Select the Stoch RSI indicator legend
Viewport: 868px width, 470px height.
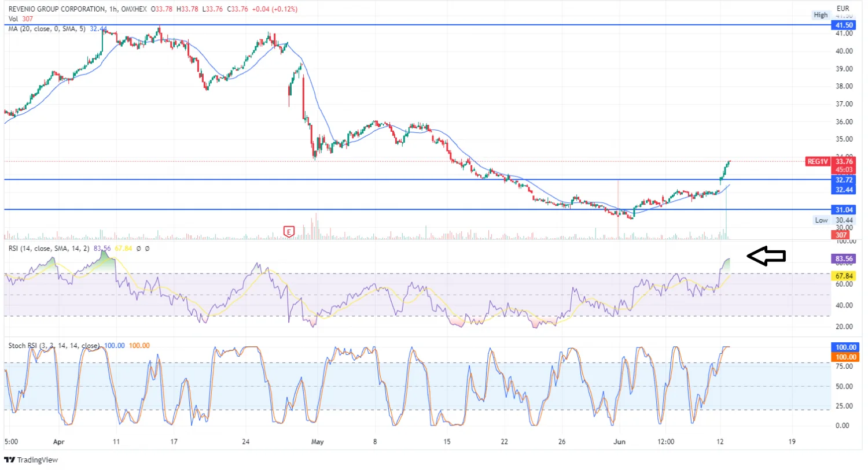point(53,346)
